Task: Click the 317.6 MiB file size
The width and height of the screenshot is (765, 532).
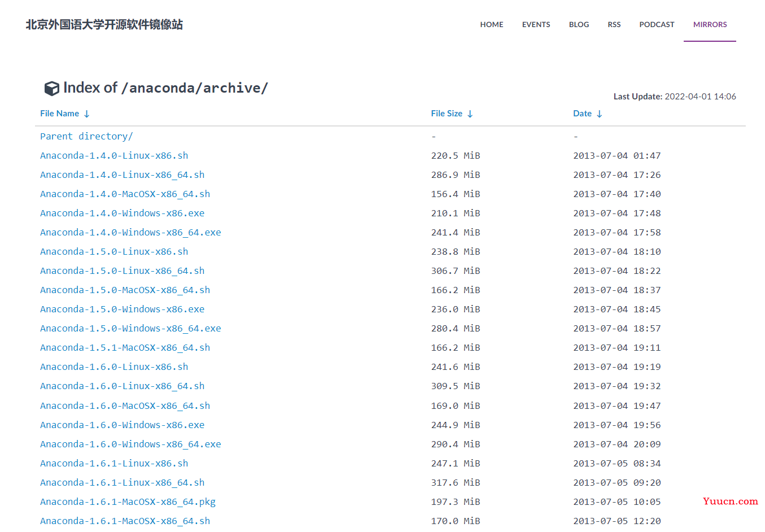Action: coord(456,482)
